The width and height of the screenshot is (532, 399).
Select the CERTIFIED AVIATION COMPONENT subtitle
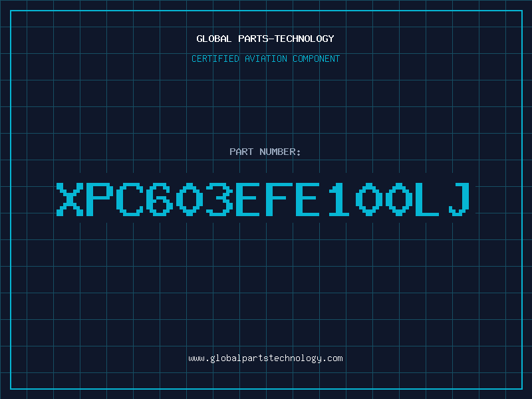click(x=265, y=59)
